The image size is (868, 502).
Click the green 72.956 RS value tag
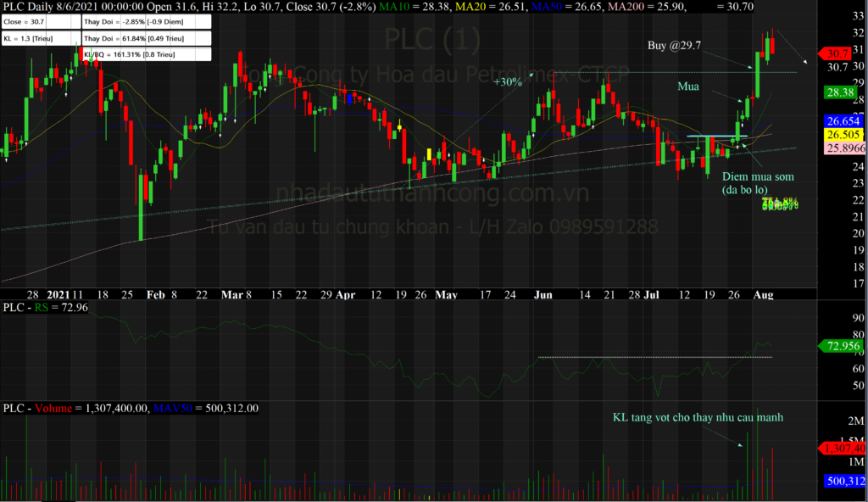840,346
